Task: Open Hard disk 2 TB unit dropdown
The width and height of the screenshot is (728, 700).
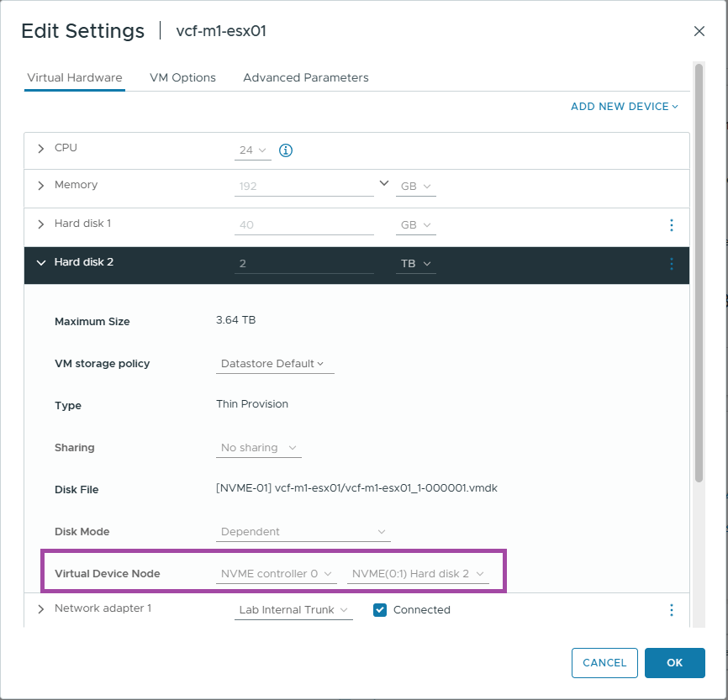Action: click(415, 264)
